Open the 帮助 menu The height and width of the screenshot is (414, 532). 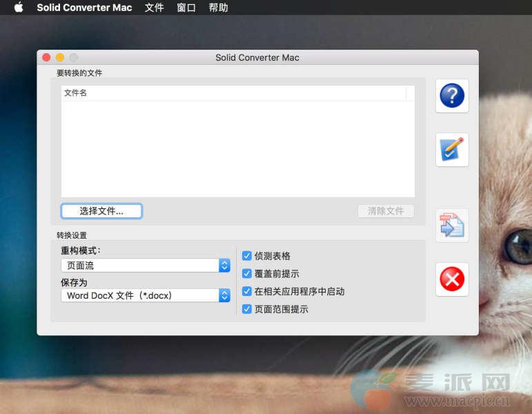[218, 8]
